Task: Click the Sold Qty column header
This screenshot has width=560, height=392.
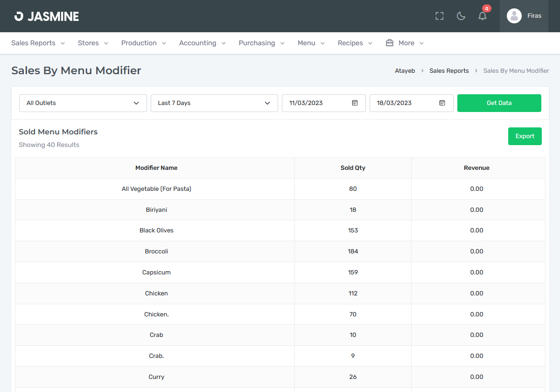Action: tap(353, 168)
